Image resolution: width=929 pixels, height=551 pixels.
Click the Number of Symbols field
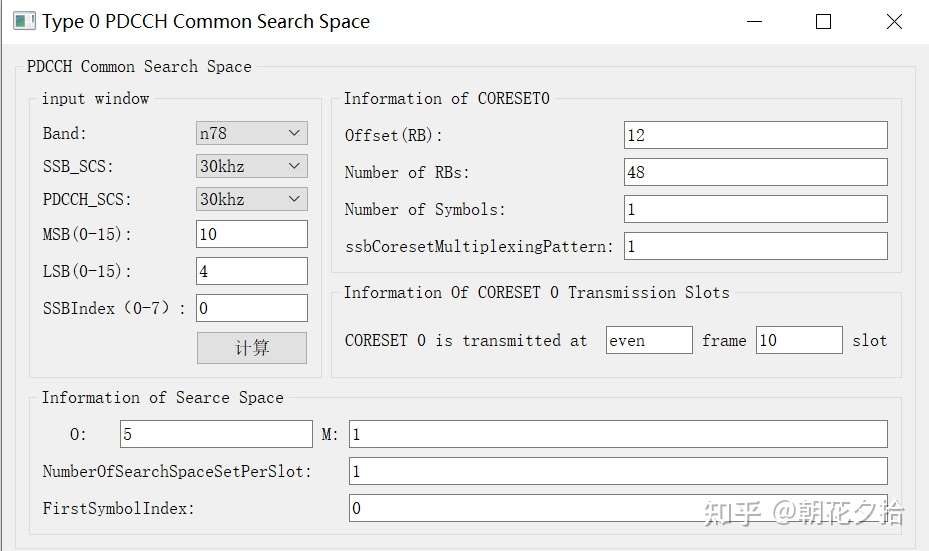point(755,209)
